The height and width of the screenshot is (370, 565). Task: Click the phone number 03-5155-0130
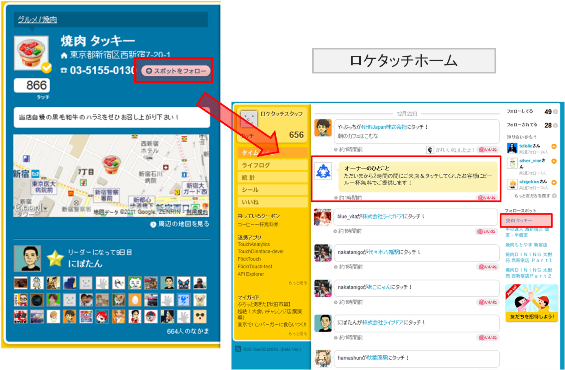(102, 70)
